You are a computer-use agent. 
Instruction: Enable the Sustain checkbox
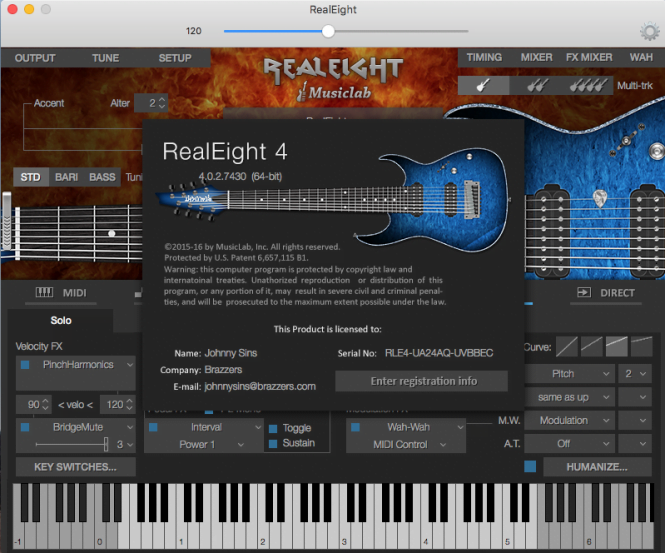pyautogui.click(x=273, y=444)
